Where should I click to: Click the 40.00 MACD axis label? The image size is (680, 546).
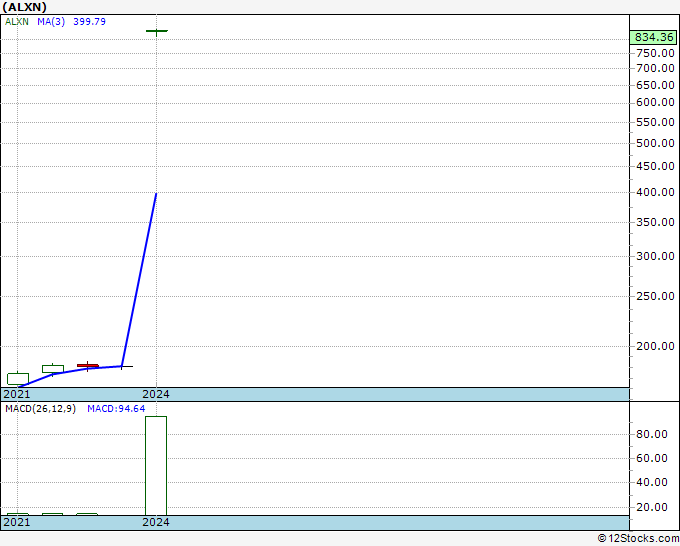coord(652,482)
